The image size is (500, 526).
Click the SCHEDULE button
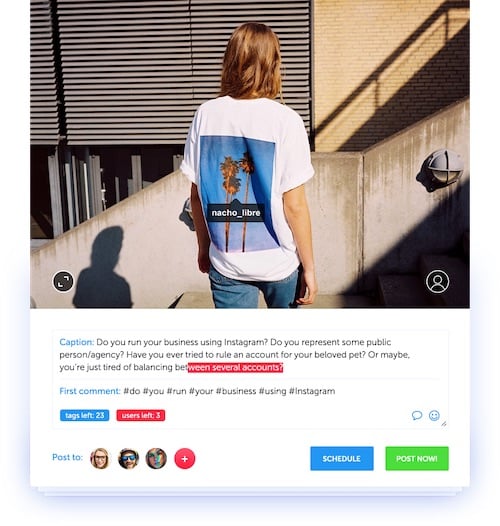coord(342,458)
